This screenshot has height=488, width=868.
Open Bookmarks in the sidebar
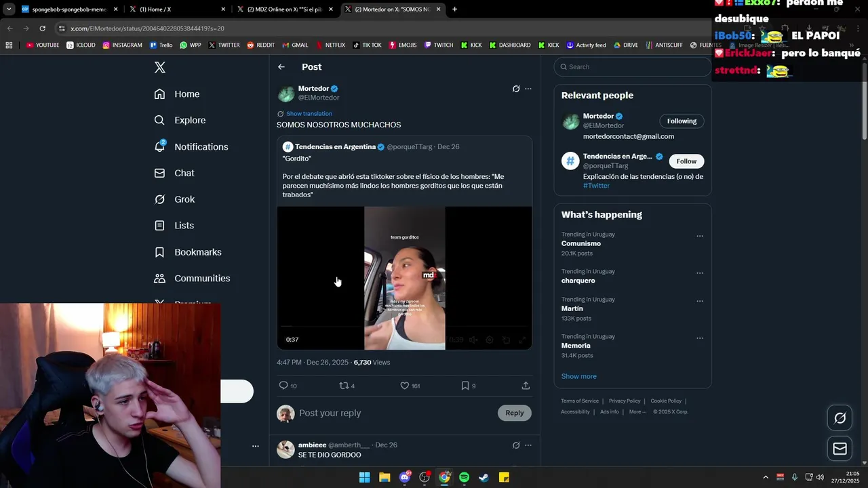(x=188, y=252)
